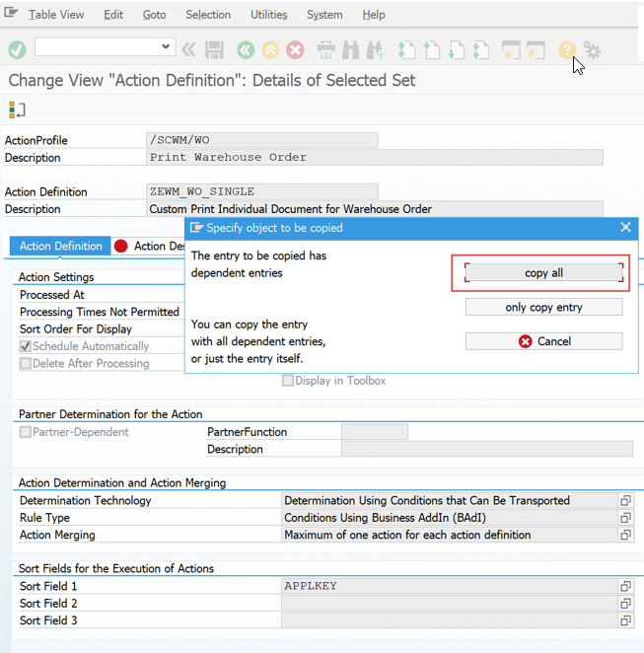This screenshot has height=653, width=644.
Task: Go to Next Page icon
Action: click(457, 50)
